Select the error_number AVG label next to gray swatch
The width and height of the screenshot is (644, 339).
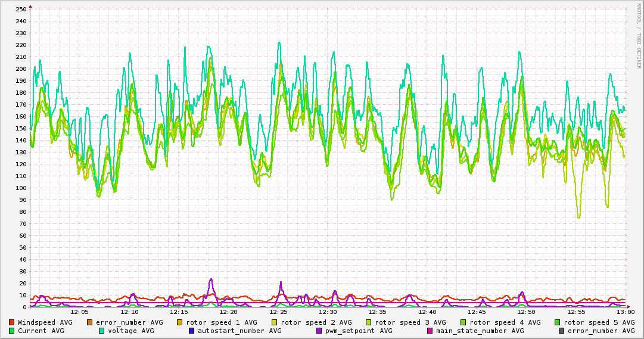pyautogui.click(x=601, y=331)
